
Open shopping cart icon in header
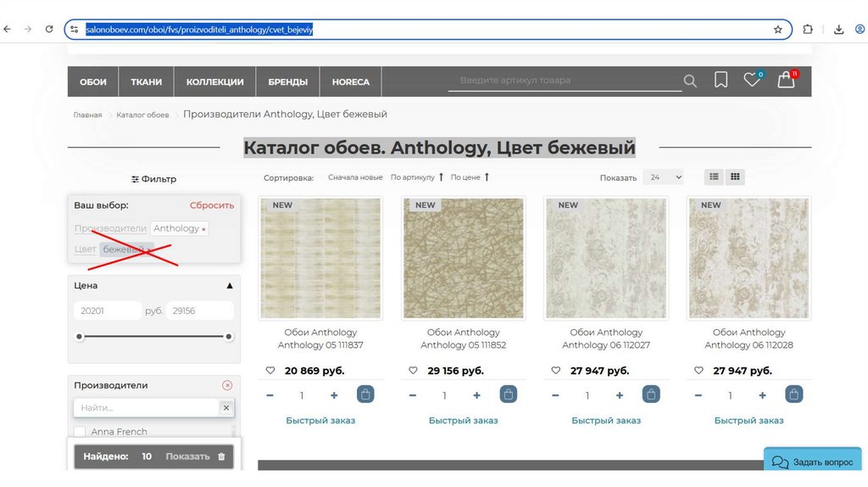[x=786, y=80]
